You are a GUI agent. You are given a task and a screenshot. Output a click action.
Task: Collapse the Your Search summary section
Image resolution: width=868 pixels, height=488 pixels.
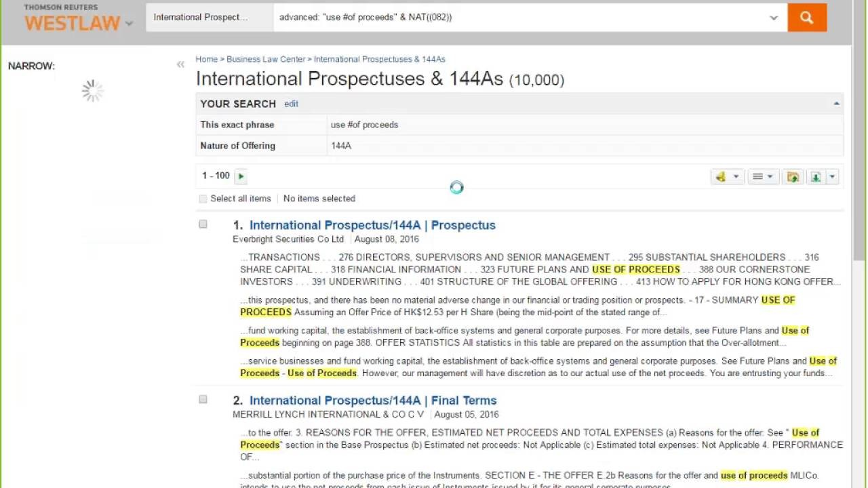point(836,104)
